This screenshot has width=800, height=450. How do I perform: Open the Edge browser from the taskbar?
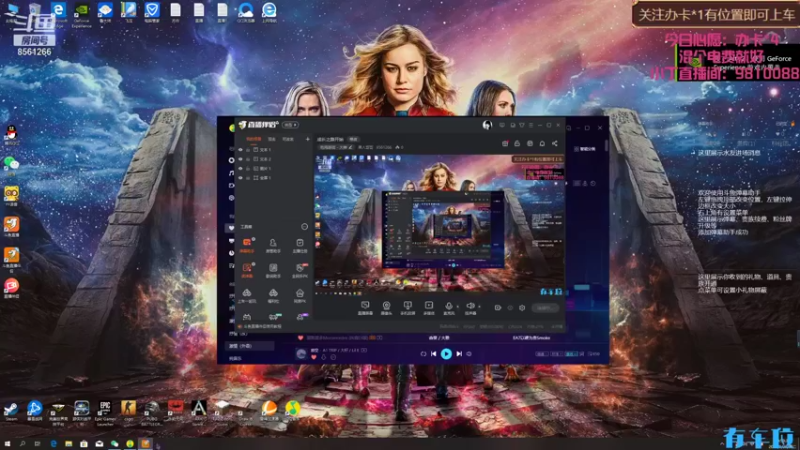click(x=53, y=444)
